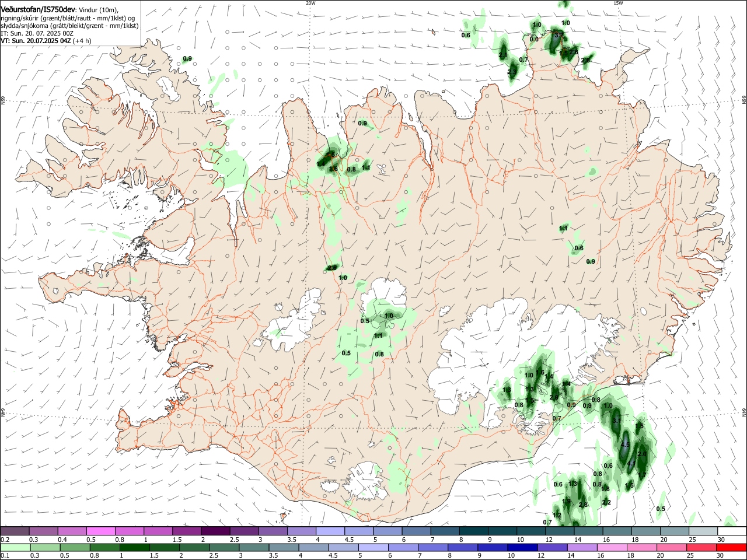Select top legend dark purple swatch starting at 2

pos(215,531)
